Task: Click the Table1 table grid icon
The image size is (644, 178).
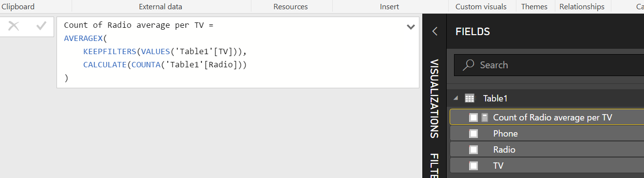Action: [x=470, y=98]
